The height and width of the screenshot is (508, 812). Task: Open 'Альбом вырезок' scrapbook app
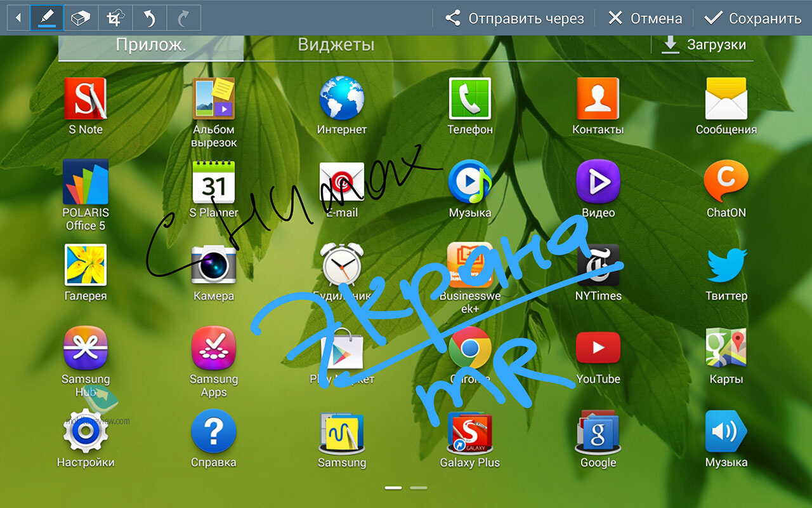(214, 112)
